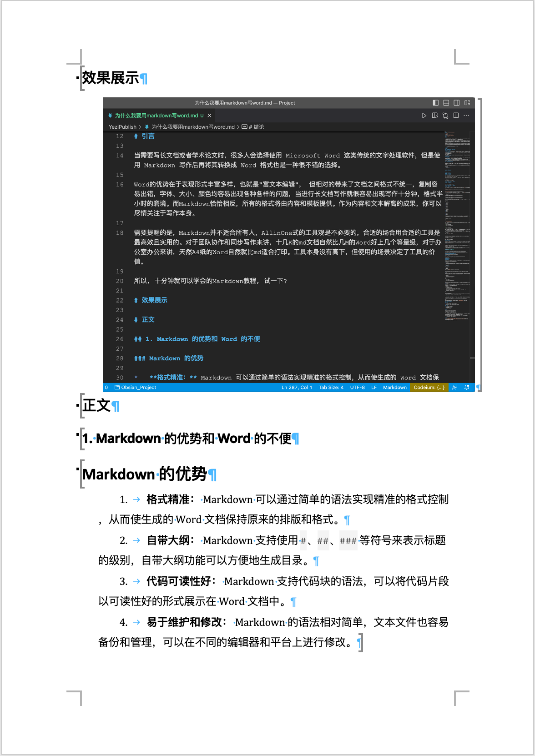Screen dimensions: 535x756
Task: Click the 1. Markdown 的优势和 Word 的不便 document heading
Action: (x=187, y=438)
